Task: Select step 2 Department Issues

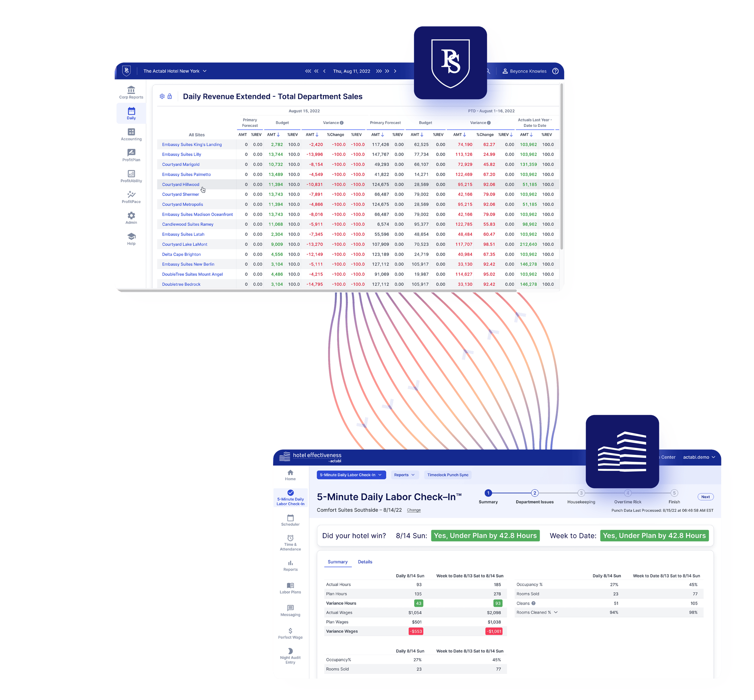Action: tap(534, 496)
